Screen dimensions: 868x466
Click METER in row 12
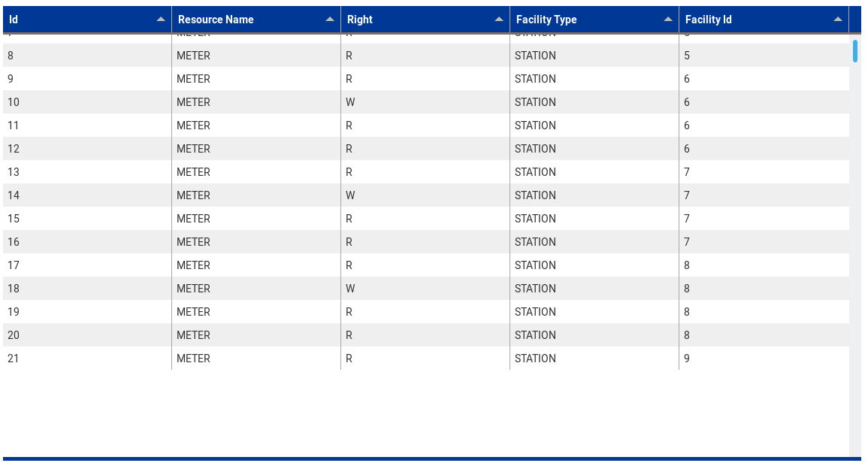(193, 148)
